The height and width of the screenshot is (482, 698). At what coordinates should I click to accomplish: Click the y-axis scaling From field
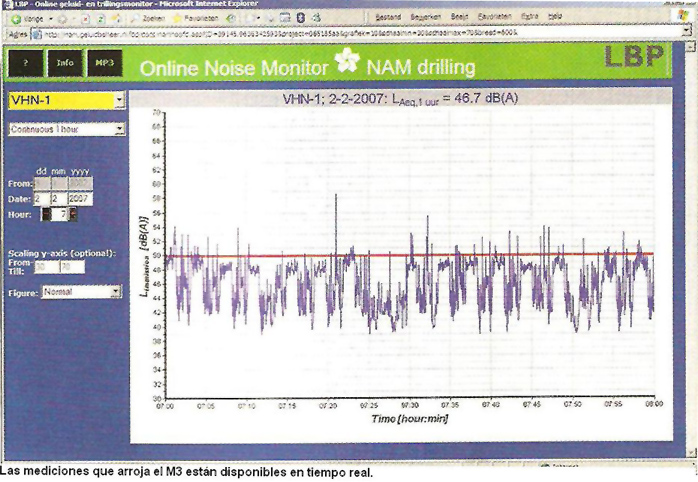[47, 267]
